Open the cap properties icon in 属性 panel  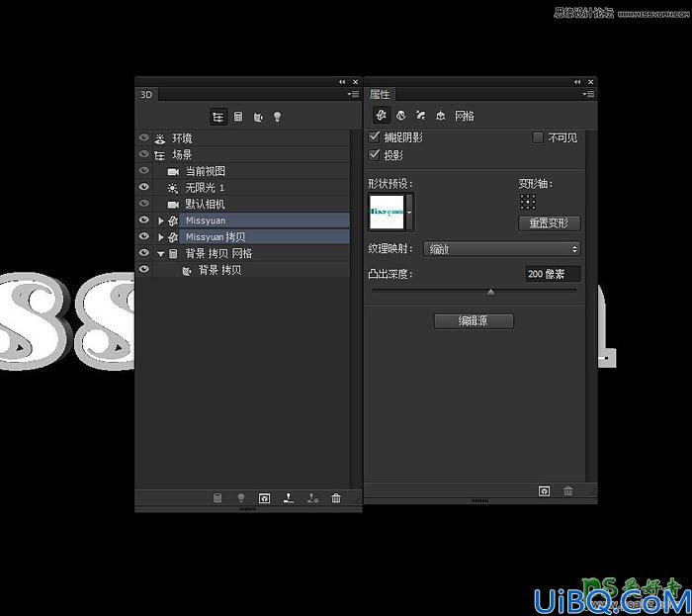[420, 116]
